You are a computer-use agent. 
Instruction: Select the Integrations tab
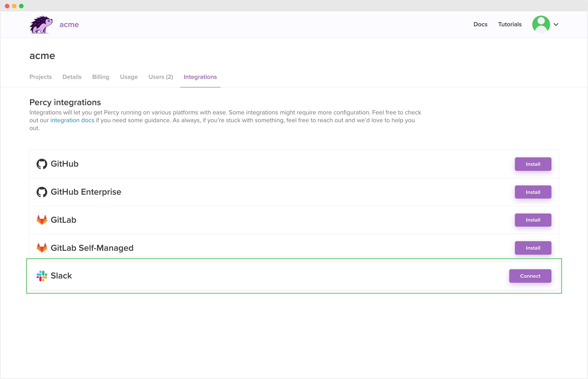[x=200, y=77]
